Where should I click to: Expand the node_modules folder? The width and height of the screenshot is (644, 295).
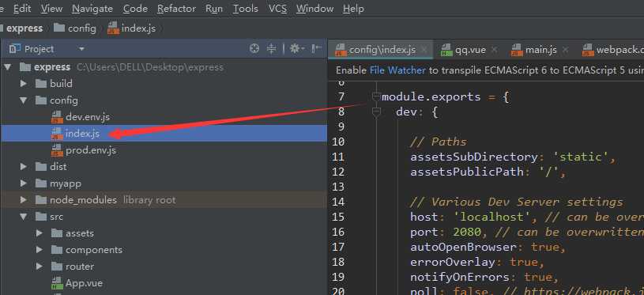[24, 200]
